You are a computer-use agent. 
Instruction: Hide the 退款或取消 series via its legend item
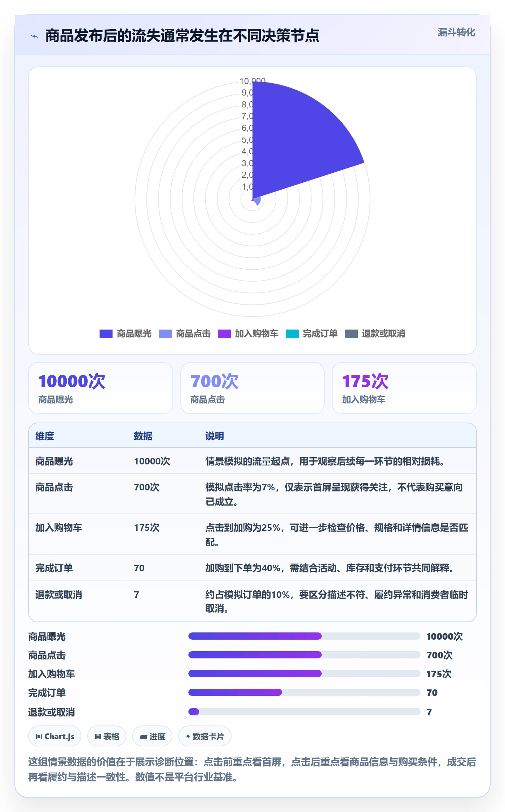375,334
